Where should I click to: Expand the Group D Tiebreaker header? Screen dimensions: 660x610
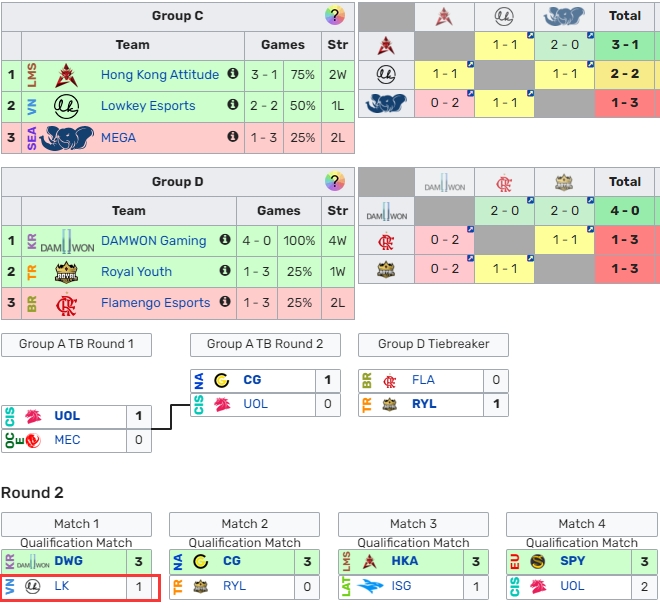[433, 344]
